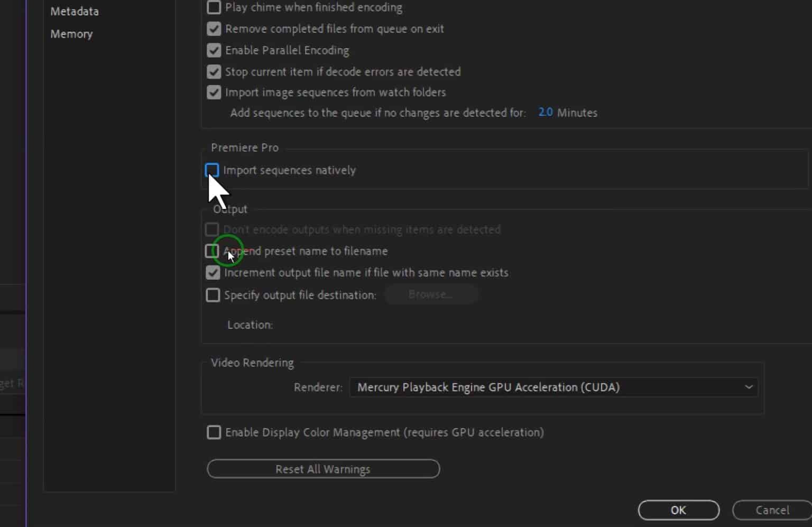Uncheck Remove completed files from queue on exit
Screen dimensions: 812x527
pyautogui.click(x=214, y=29)
